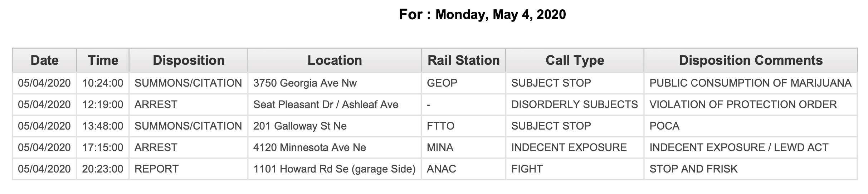The width and height of the screenshot is (868, 194).
Task: Select the 201 Galloway St Ne location
Action: tap(335, 126)
